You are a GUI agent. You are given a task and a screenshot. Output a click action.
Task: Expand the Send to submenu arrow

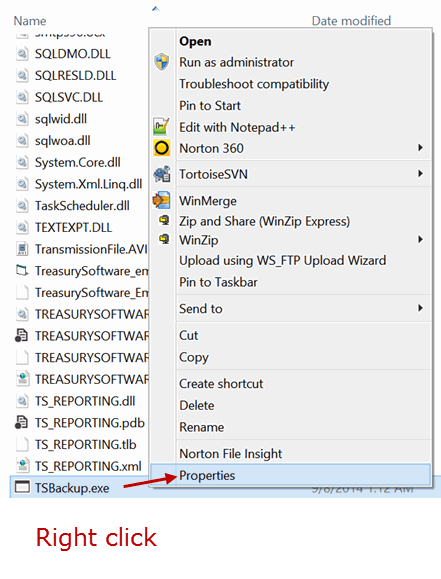[420, 308]
